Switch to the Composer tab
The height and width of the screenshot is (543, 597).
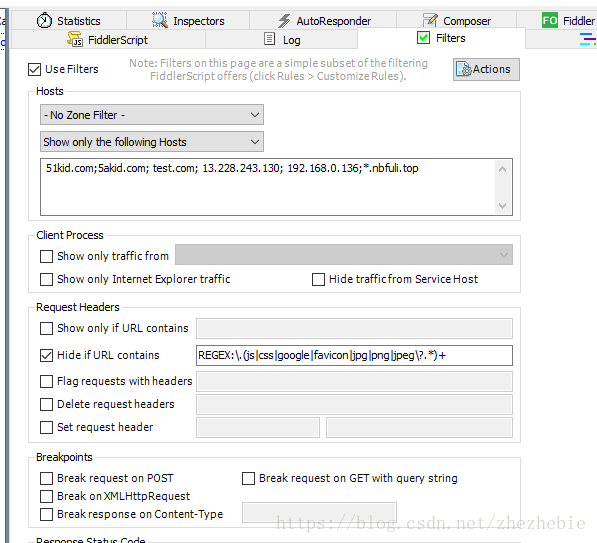click(457, 21)
